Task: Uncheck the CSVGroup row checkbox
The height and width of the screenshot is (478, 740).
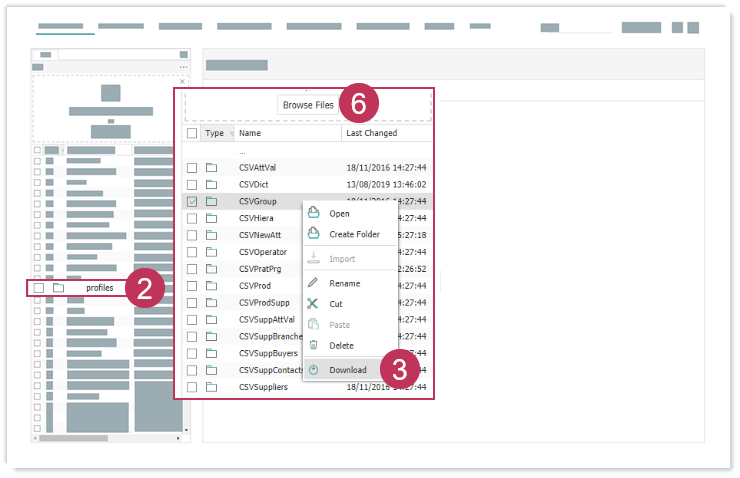Action: click(x=192, y=201)
